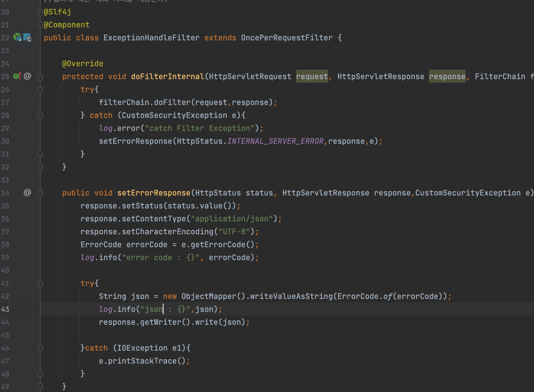Click the ExceptionHandleFilter class name
This screenshot has width=534, height=392.
[x=152, y=38]
